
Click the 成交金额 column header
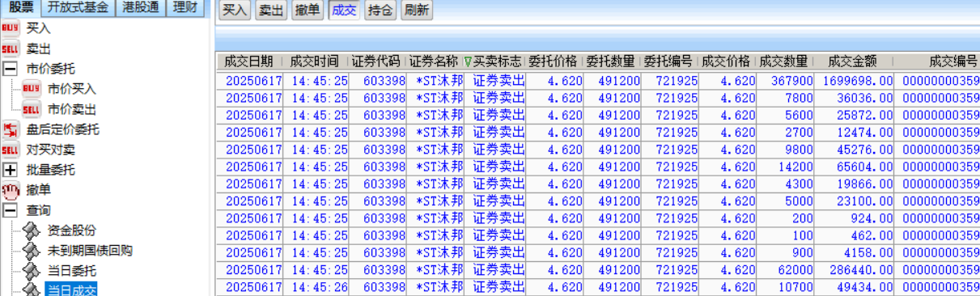coord(854,62)
